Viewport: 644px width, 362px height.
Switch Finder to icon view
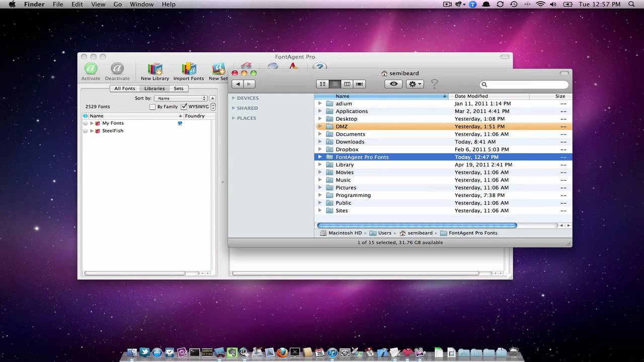[323, 84]
